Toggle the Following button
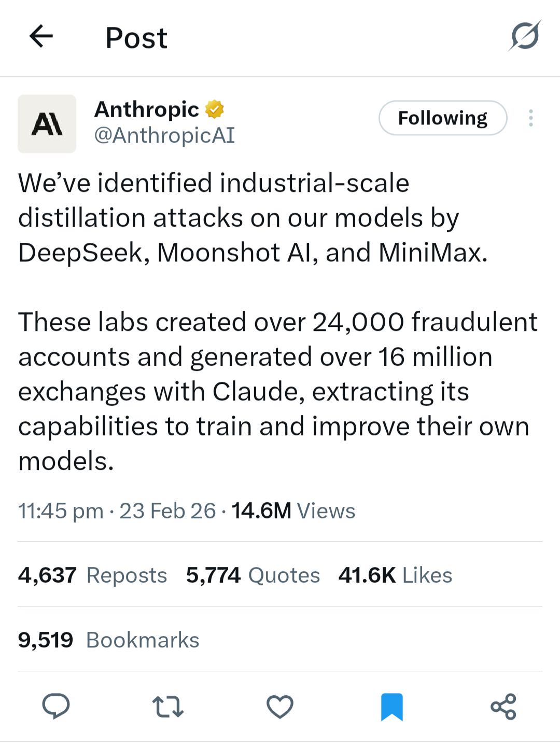The width and height of the screenshot is (560, 745). [x=443, y=118]
